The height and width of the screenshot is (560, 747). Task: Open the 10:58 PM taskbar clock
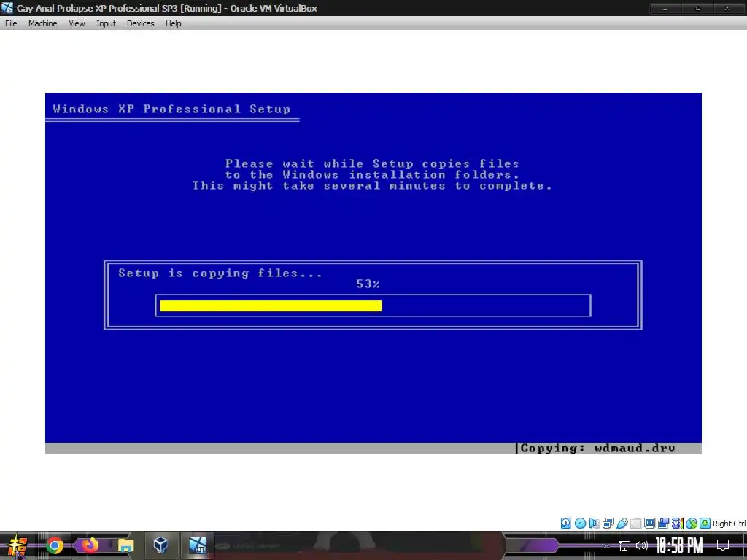(679, 545)
